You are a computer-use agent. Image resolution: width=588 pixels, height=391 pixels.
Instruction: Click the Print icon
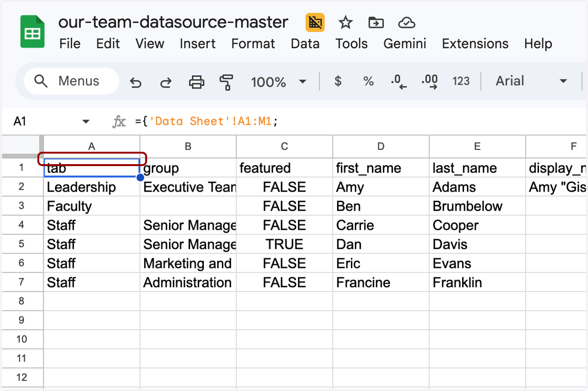(196, 82)
